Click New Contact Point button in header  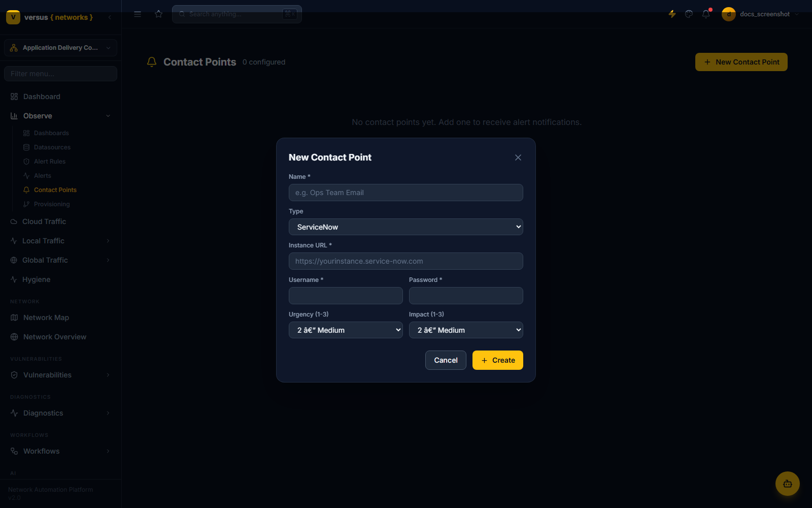coord(741,62)
